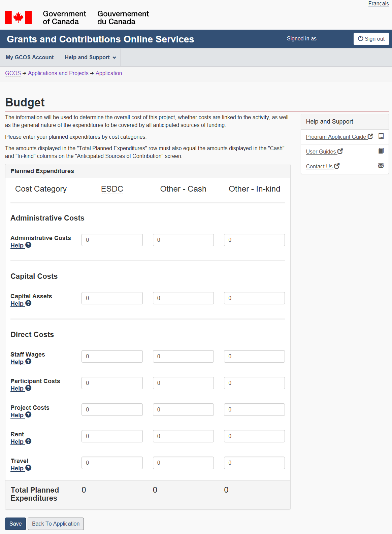392x534 pixels.
Task: Click the User Guides book icon
Action: coord(381,151)
